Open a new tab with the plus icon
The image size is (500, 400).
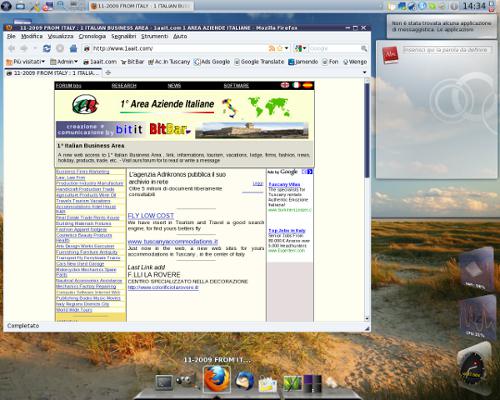[x=108, y=73]
